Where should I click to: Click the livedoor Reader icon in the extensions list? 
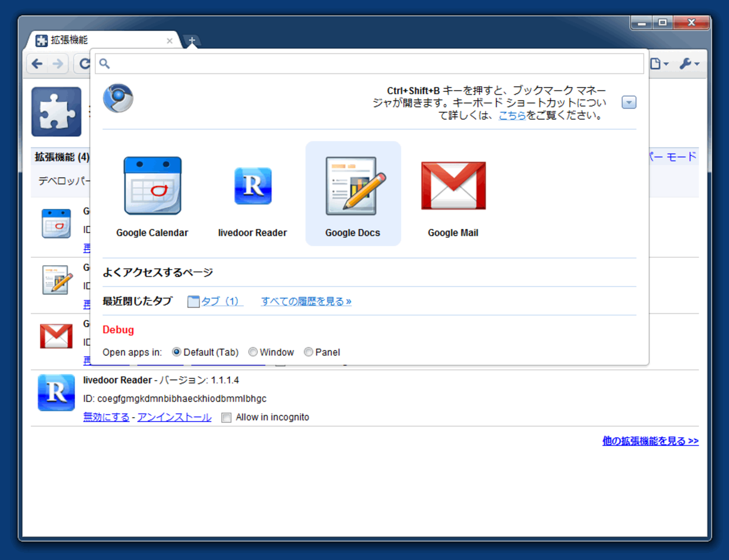point(56,392)
